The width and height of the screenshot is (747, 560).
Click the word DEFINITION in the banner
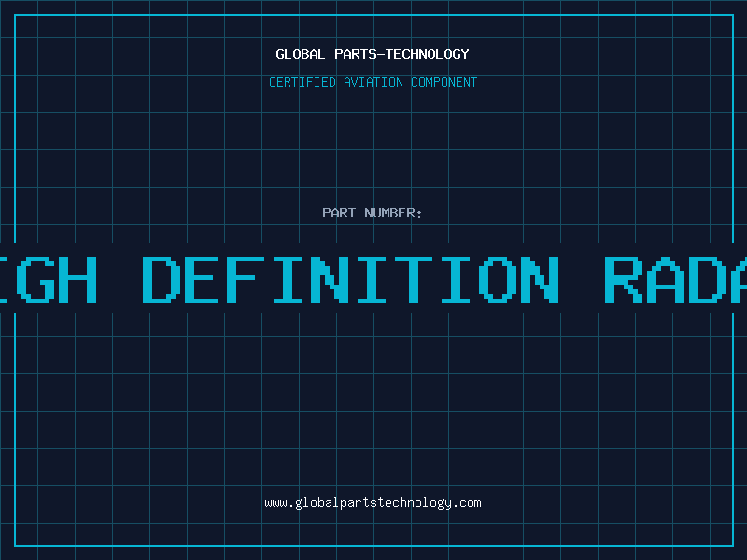click(x=350, y=278)
